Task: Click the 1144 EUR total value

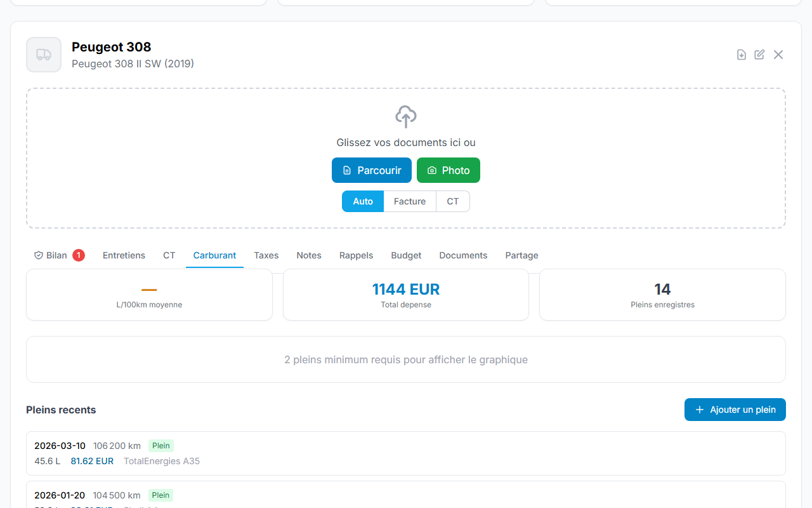Action: pyautogui.click(x=406, y=290)
